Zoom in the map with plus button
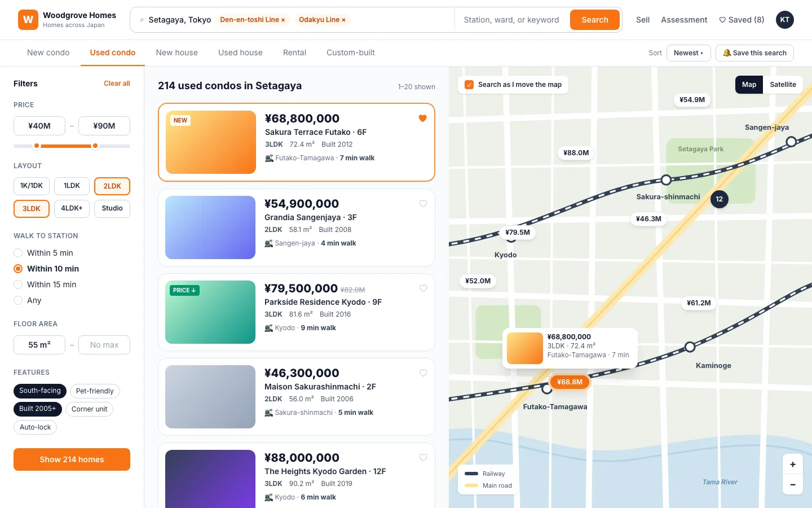The height and width of the screenshot is (508, 812). pyautogui.click(x=793, y=464)
